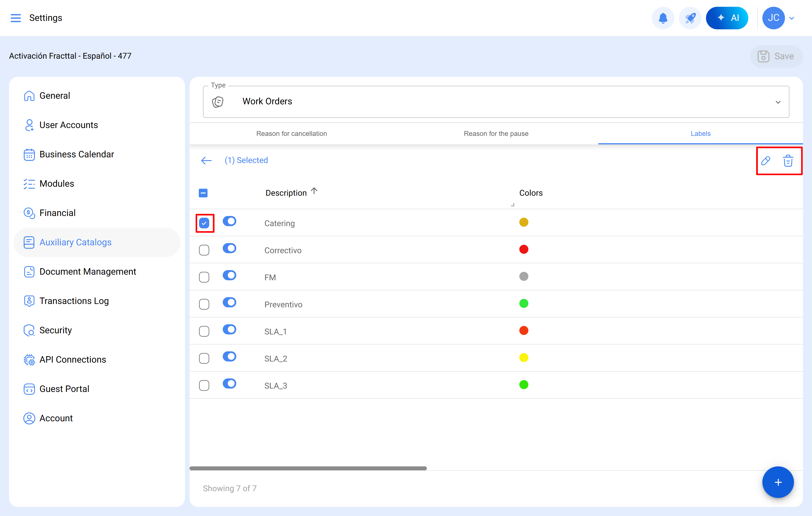
Task: Uncheck the Catering row checkbox
Action: click(204, 223)
